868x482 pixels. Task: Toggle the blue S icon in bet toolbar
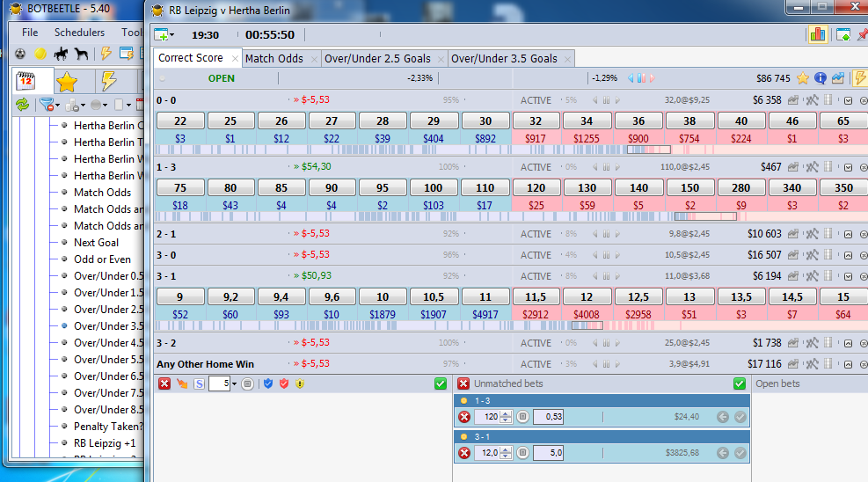pos(200,383)
